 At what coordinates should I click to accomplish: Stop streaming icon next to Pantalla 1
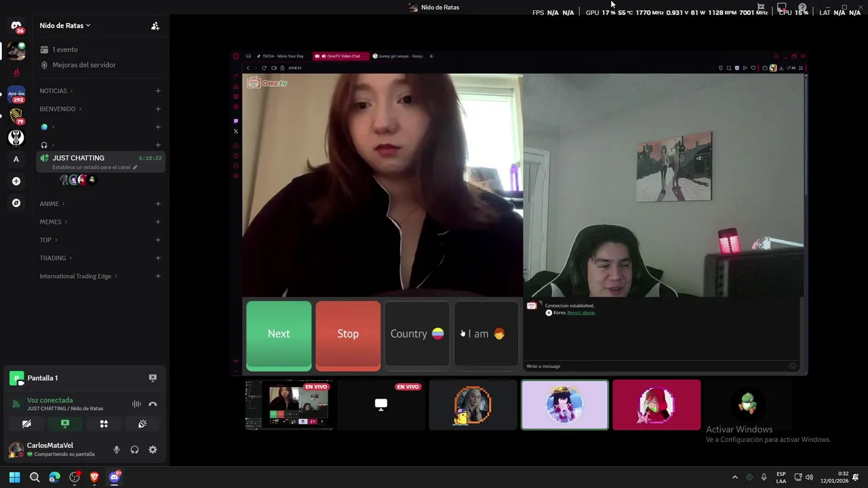[153, 378]
